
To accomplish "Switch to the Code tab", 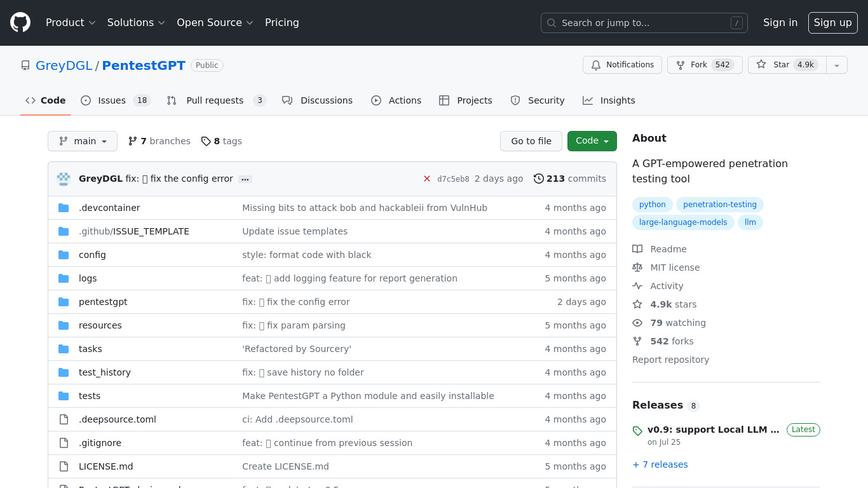I will 45,100.
